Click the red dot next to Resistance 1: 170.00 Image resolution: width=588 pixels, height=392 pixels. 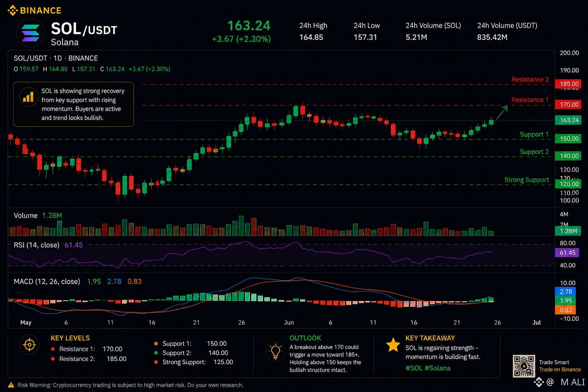tap(52, 349)
